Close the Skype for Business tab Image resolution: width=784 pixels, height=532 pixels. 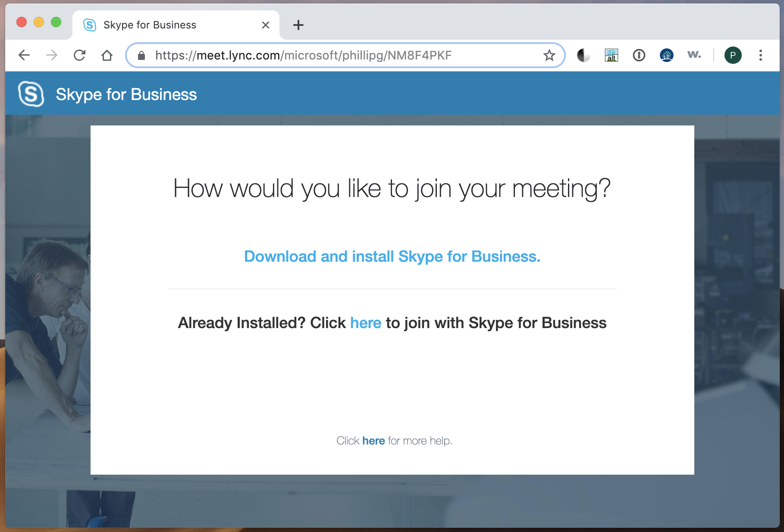266,25
